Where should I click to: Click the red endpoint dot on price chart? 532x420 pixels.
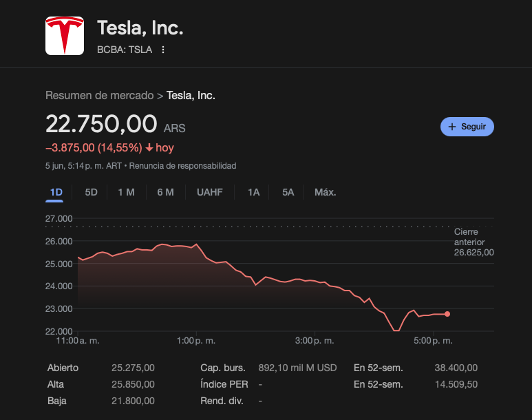(447, 314)
